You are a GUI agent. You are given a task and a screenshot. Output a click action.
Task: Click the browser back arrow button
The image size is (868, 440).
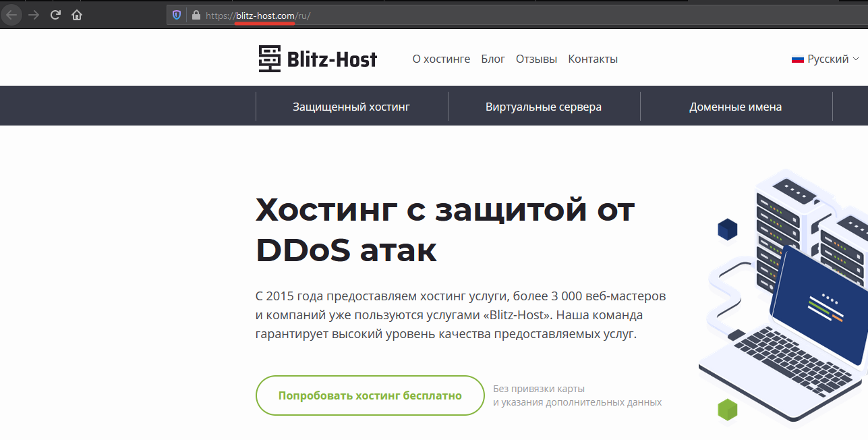(x=11, y=15)
